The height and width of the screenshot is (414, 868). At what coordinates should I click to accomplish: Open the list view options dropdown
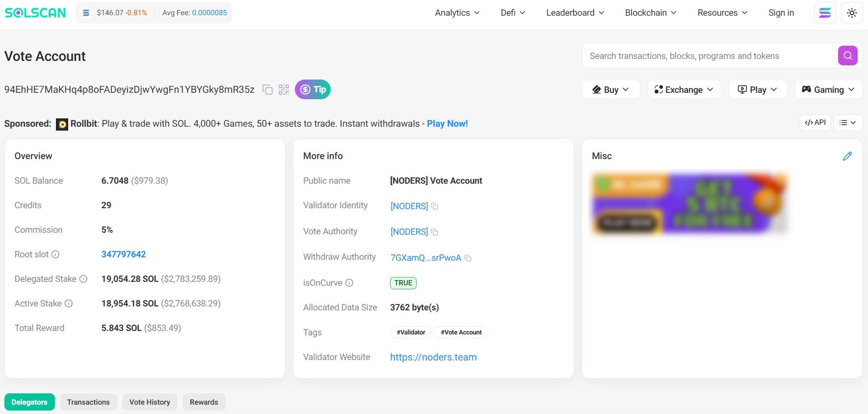pyautogui.click(x=847, y=123)
